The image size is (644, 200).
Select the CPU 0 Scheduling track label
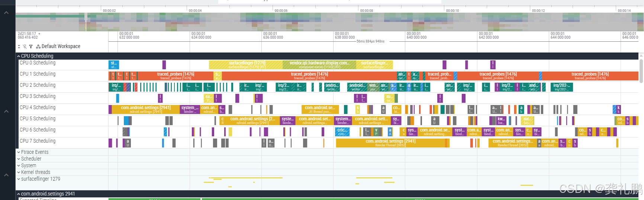pyautogui.click(x=38, y=63)
